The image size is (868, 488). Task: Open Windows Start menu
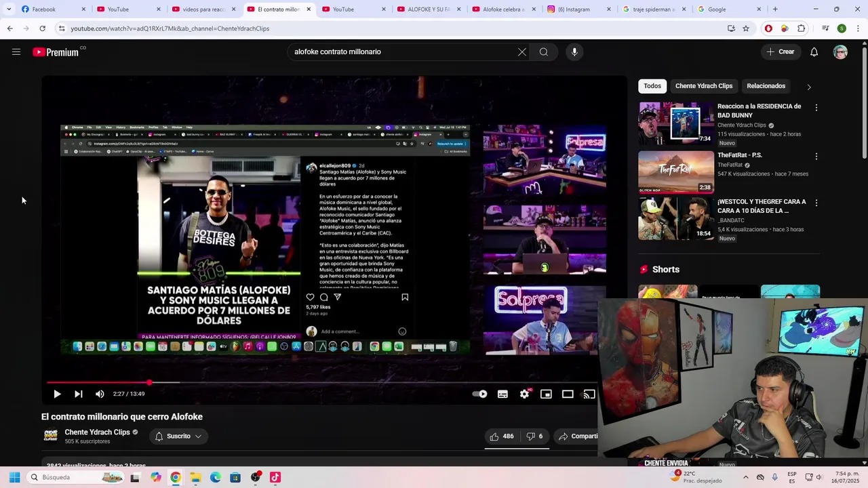coord(14,477)
